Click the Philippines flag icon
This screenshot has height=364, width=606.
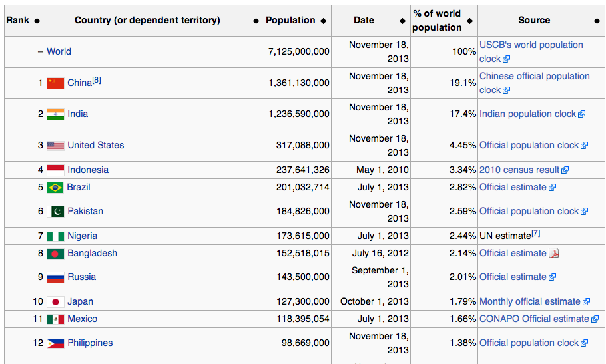tap(55, 343)
